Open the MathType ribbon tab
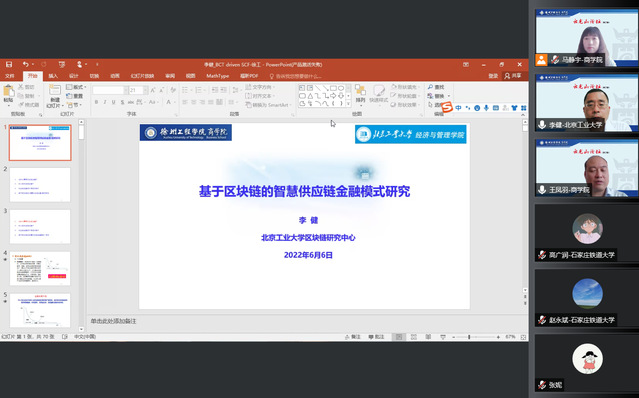 (x=217, y=76)
